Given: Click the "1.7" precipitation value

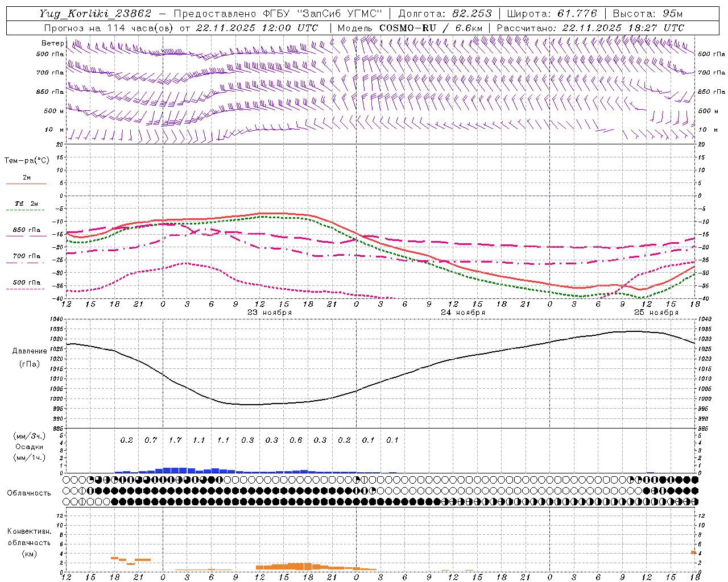Looking at the screenshot, I should [175, 440].
